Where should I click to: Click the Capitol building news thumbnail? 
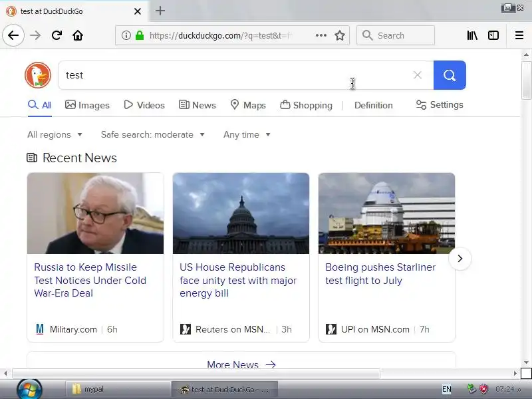click(241, 213)
